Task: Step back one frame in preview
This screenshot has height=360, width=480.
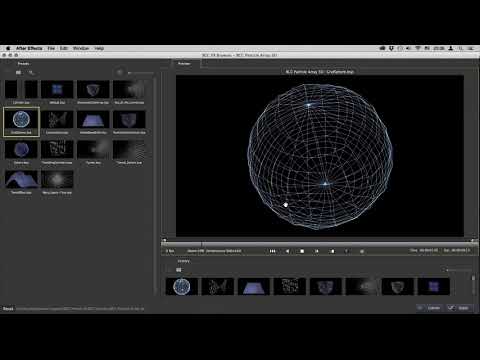Action: [287, 251]
